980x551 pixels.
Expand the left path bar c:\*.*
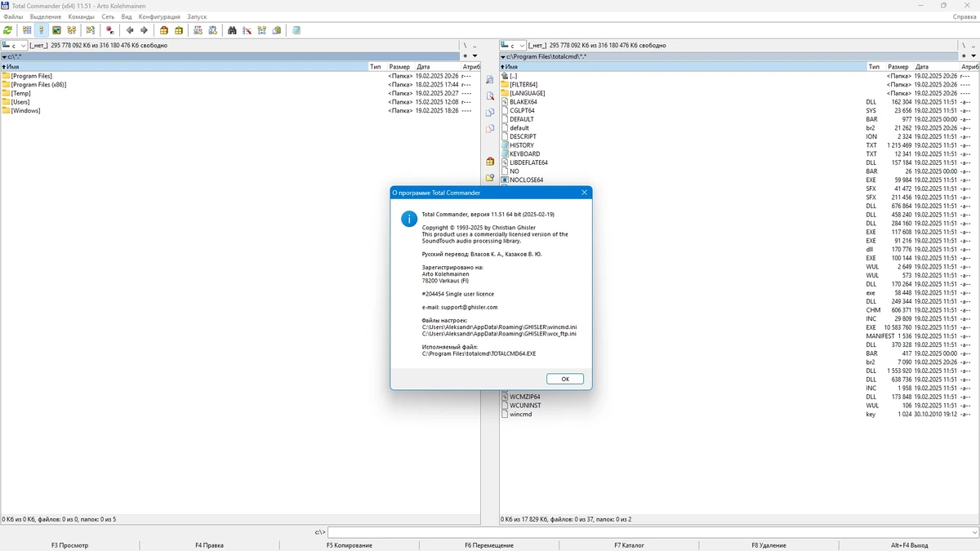coord(230,56)
